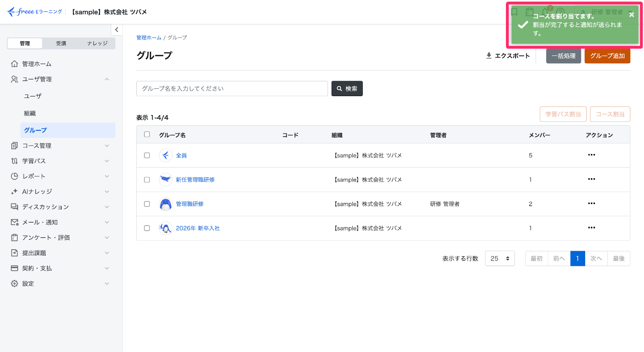Switch to the ナレッジ tab

coord(97,43)
